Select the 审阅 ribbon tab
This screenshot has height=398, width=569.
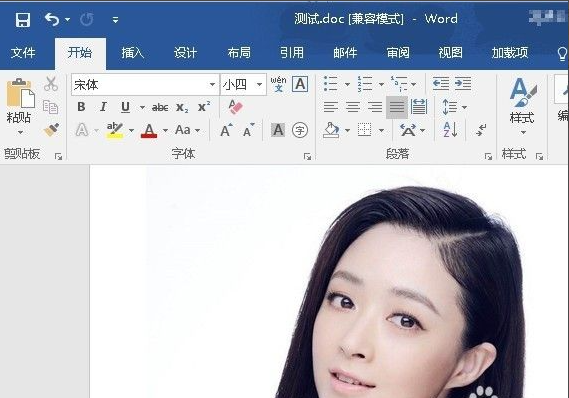point(398,53)
